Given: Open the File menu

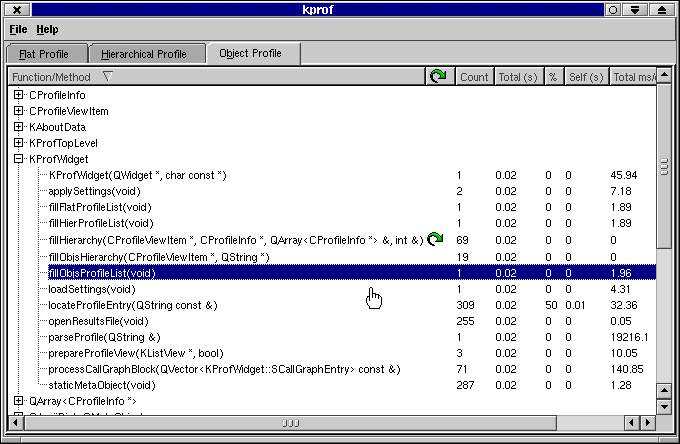Looking at the screenshot, I should click(18, 30).
